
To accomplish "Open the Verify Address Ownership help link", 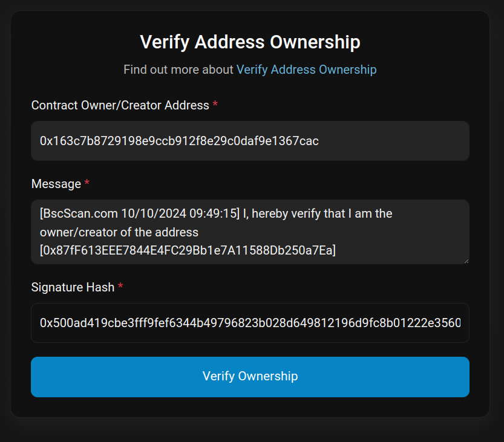I will [x=306, y=70].
